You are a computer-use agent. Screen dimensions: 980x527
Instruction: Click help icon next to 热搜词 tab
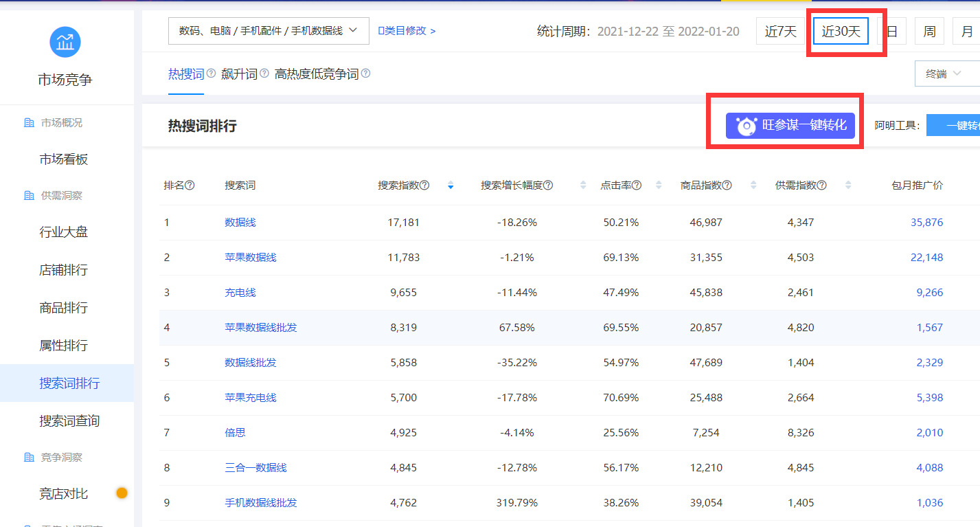coord(211,73)
